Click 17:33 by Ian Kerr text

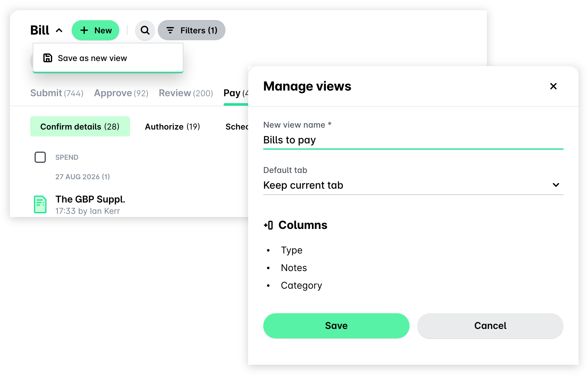(x=88, y=211)
